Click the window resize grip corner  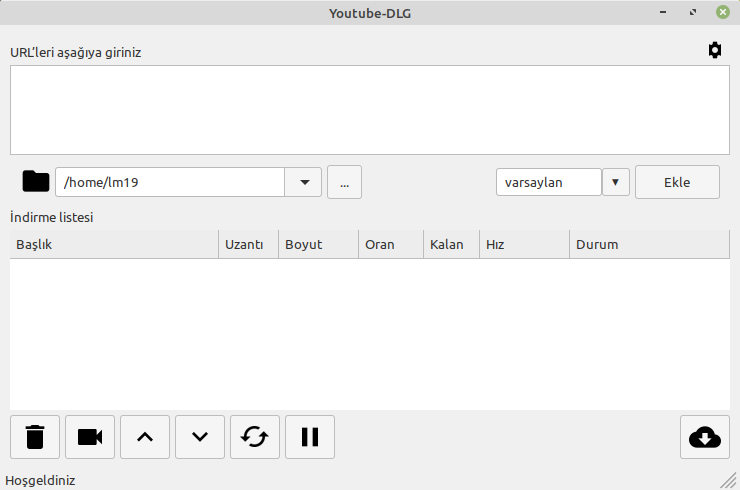pos(729,480)
